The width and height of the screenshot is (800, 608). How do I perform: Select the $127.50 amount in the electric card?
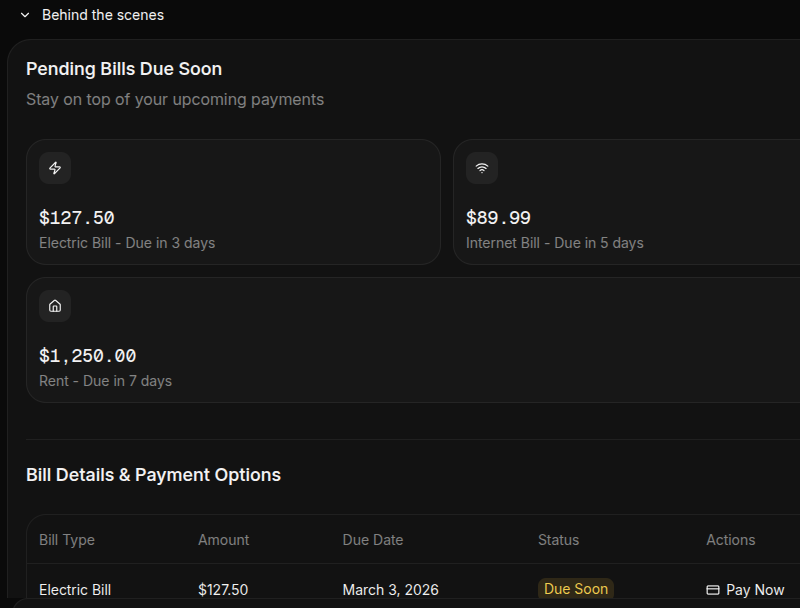pos(76,218)
